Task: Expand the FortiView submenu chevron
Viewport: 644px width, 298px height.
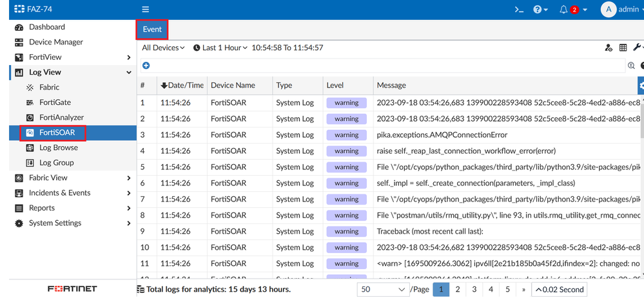Action: point(129,57)
